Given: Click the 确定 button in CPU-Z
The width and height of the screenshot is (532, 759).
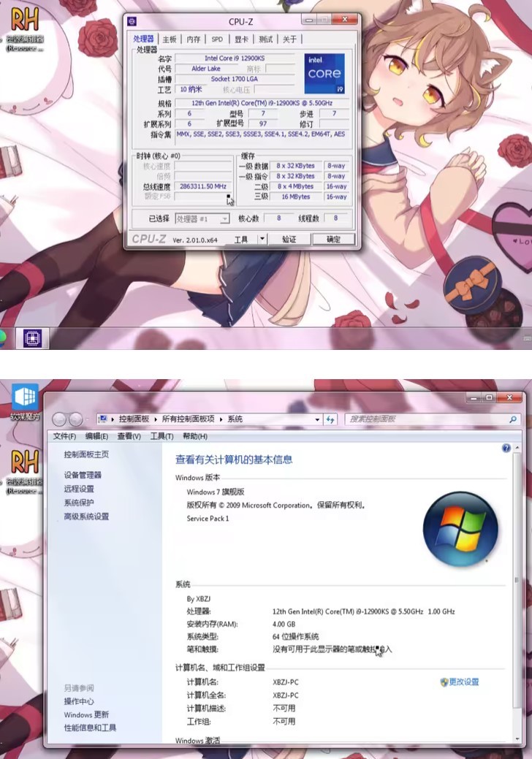Looking at the screenshot, I should pyautogui.click(x=333, y=239).
